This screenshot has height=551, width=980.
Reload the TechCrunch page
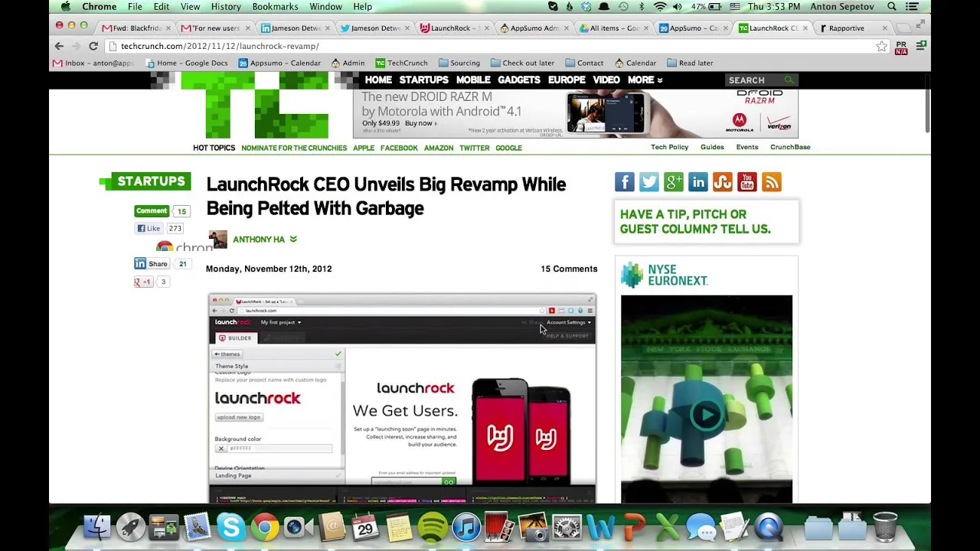pos(93,46)
